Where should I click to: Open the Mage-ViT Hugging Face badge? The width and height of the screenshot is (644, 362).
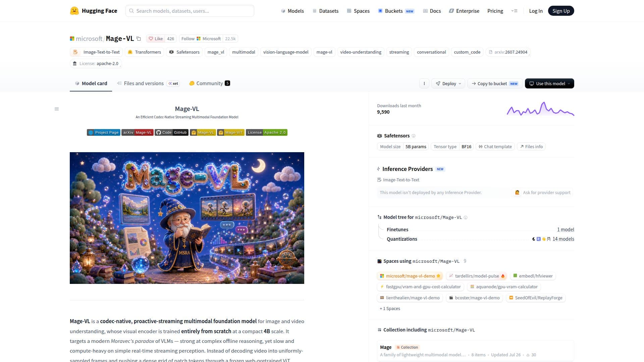[231, 132]
